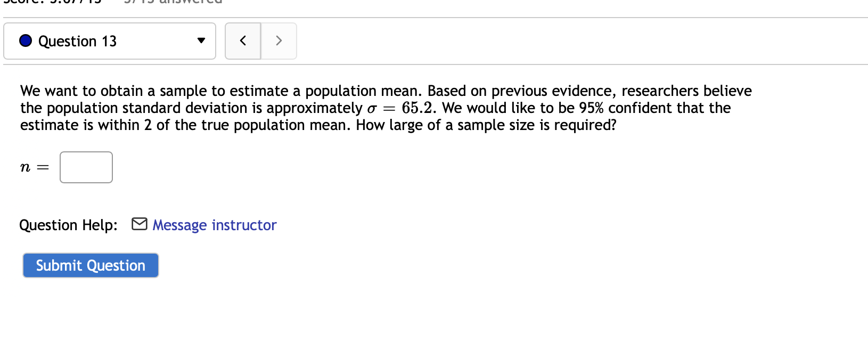Open the Message instructor link
This screenshot has height=357, width=868.
pos(214,225)
